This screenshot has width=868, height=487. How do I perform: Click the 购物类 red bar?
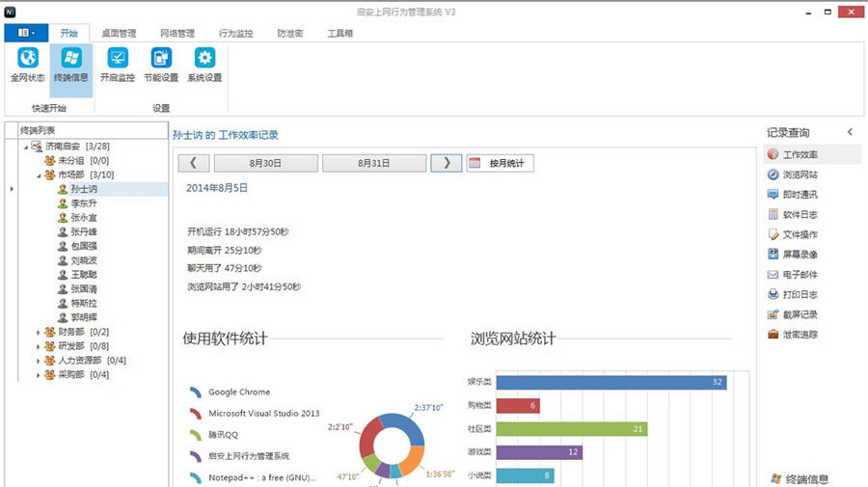[x=518, y=406]
